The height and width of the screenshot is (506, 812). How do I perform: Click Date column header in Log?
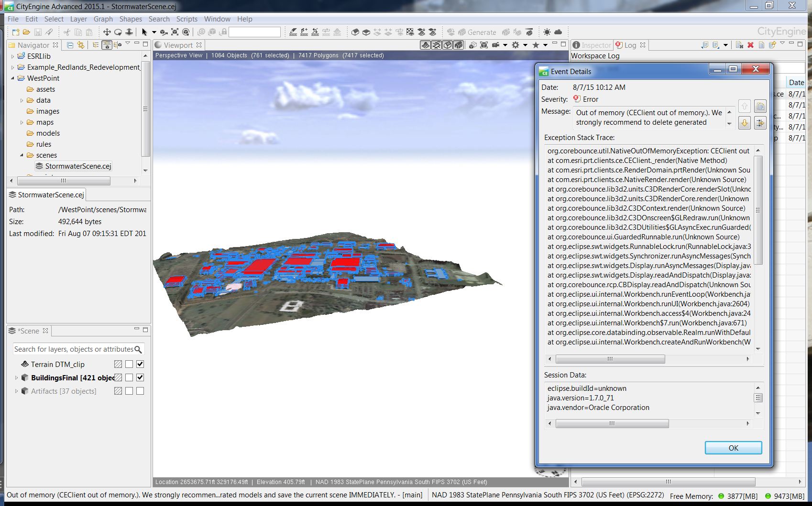pos(796,82)
